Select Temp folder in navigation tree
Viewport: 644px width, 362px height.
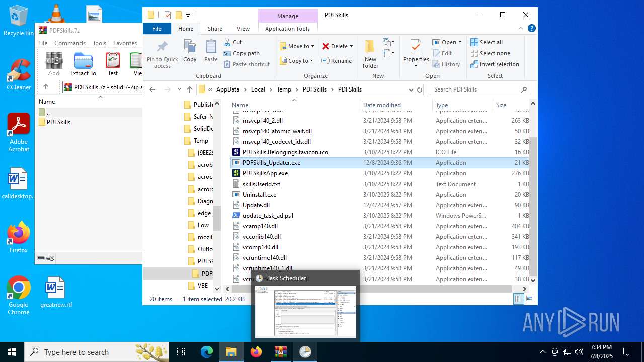pyautogui.click(x=201, y=141)
